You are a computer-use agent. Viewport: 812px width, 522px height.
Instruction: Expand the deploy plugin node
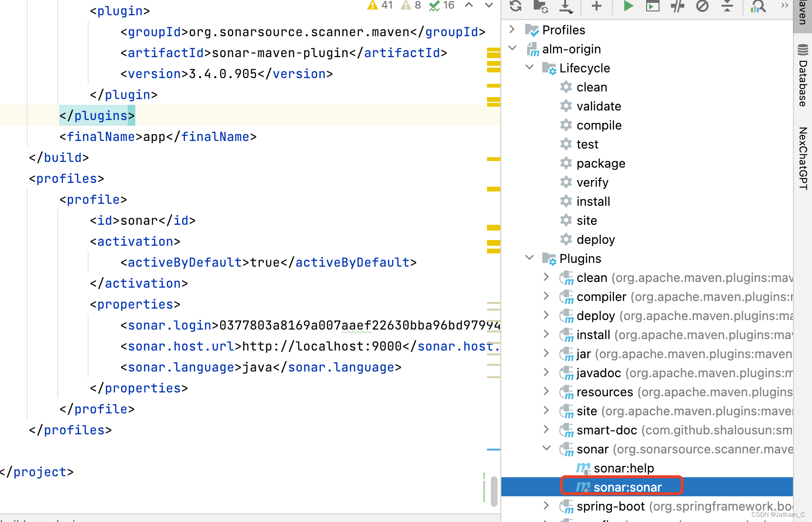click(x=547, y=315)
